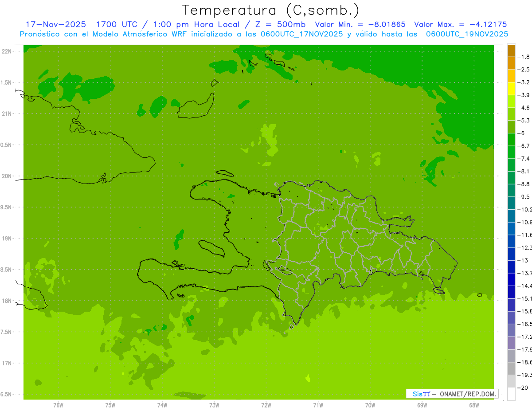Click the '-3.2' colorbar value
The width and height of the screenshot is (532, 411).
pos(524,82)
